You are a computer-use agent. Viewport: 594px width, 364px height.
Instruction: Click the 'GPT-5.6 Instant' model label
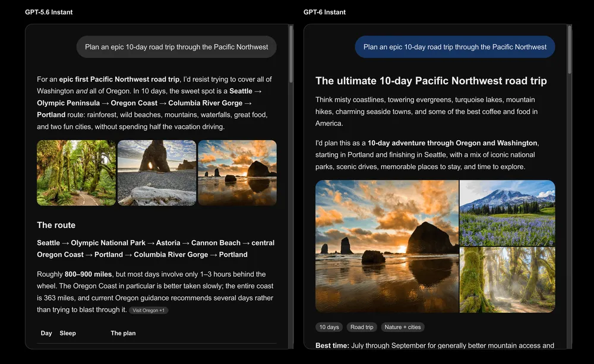coord(49,12)
